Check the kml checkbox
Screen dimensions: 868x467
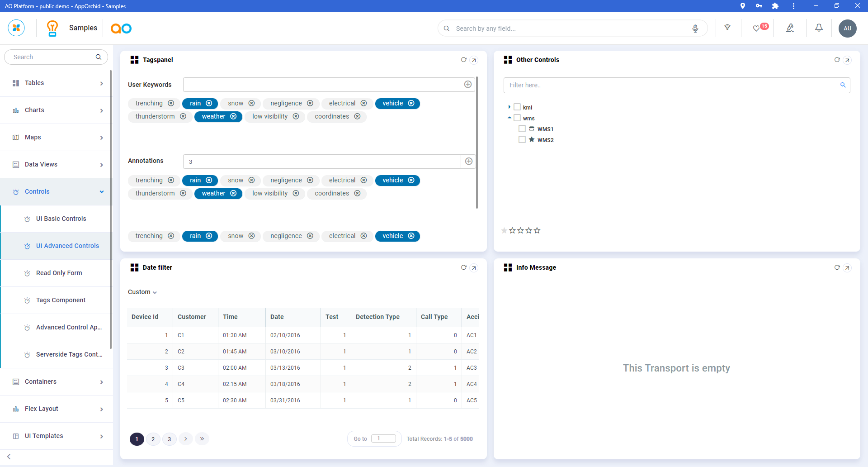click(517, 107)
